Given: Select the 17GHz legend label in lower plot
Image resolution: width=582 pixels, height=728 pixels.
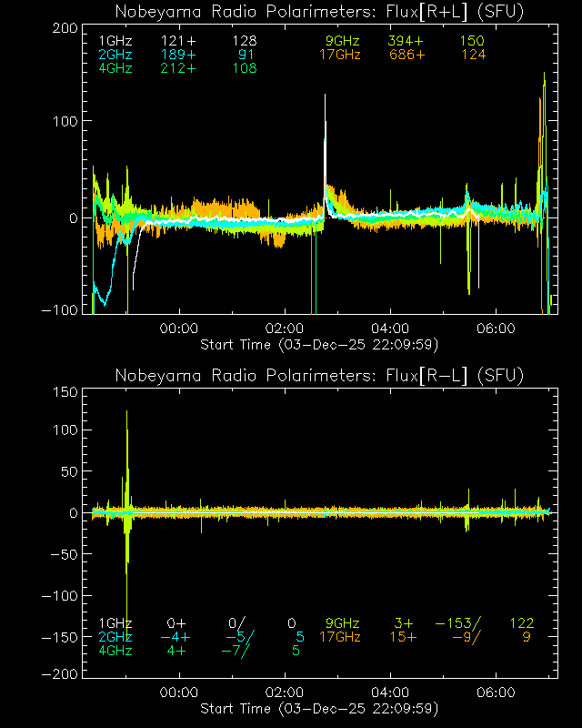Looking at the screenshot, I should 339,637.
